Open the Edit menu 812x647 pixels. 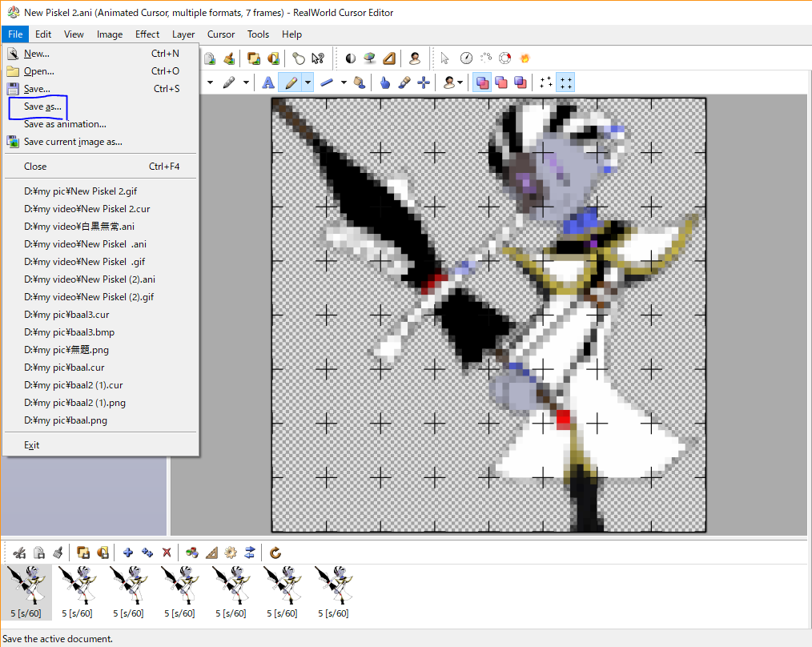point(43,34)
